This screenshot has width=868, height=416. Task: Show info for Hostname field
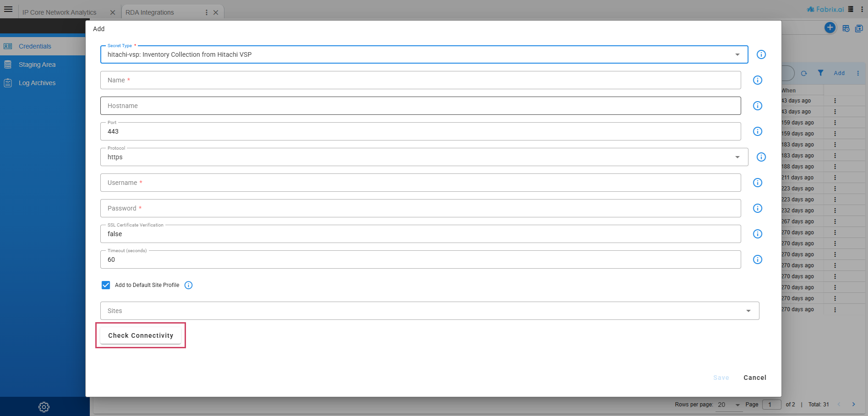pos(758,106)
